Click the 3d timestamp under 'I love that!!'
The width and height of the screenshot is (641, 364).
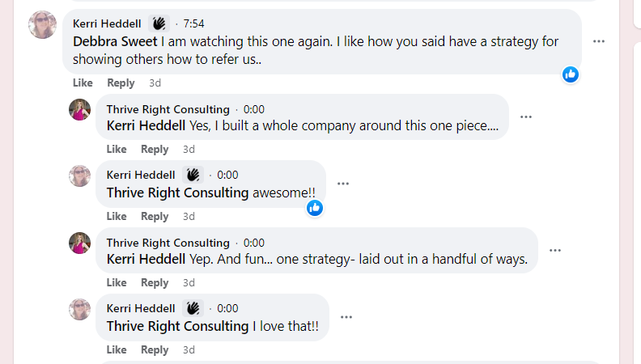[x=189, y=349]
